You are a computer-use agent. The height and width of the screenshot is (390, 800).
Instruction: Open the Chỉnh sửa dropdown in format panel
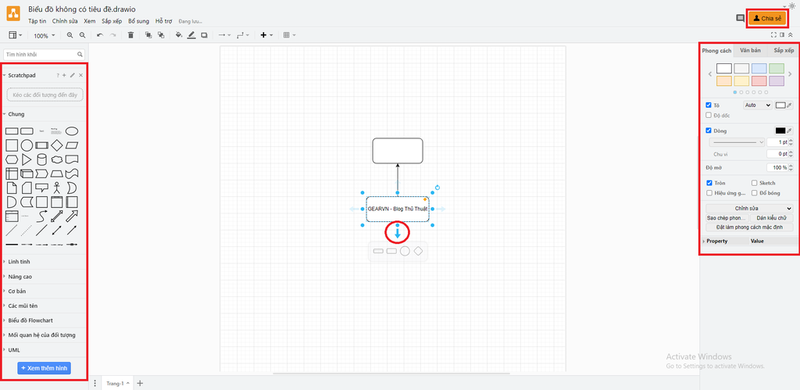click(749, 208)
